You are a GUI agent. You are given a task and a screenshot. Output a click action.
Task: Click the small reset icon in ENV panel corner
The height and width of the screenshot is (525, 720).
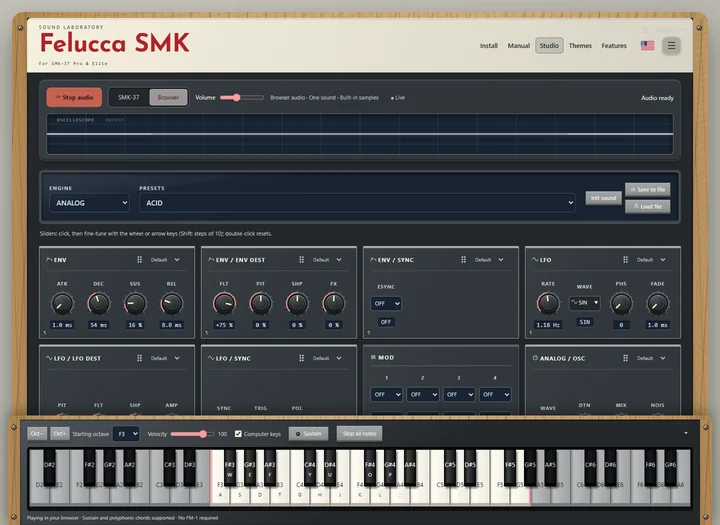click(x=45, y=332)
